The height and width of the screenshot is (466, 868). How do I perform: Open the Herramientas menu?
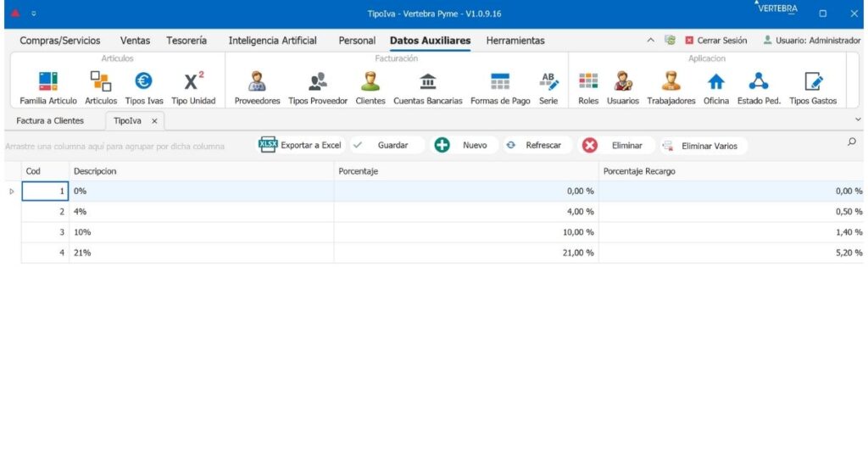point(515,41)
